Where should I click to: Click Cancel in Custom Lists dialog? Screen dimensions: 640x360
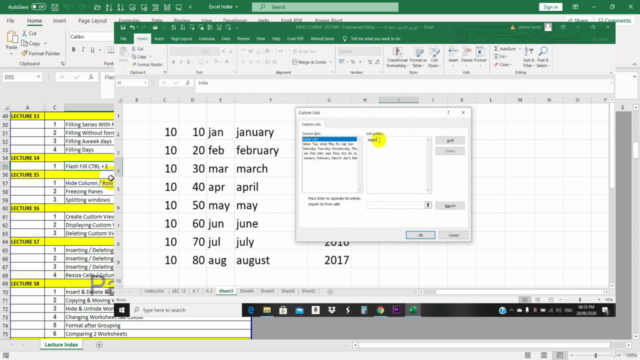(x=453, y=235)
